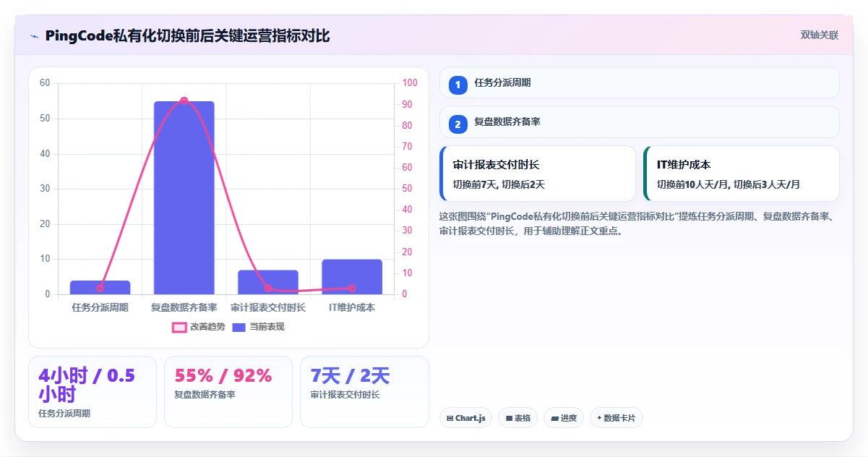
Task: Click the 双轴关联 label in header
Action: [820, 35]
